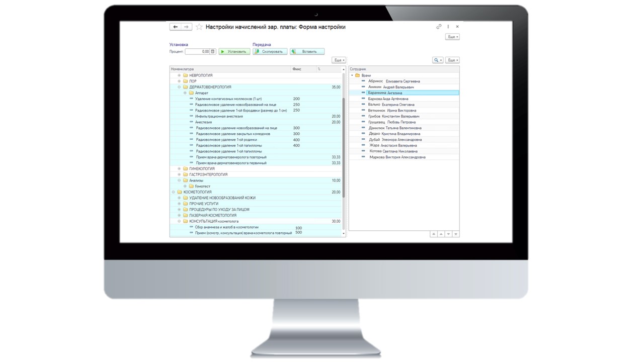
Task: Jump to the last employee row with the bottom arrow
Action: coord(456,234)
